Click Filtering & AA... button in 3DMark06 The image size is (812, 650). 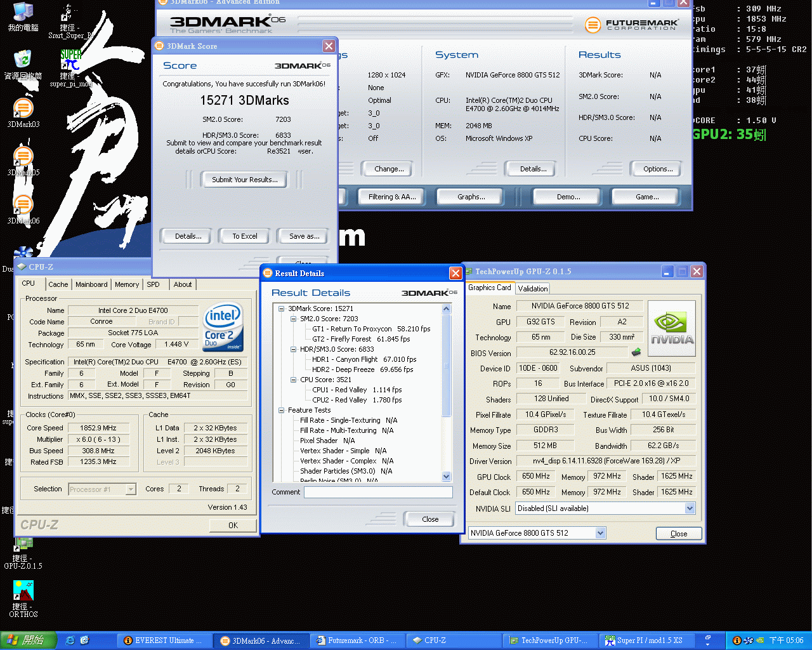(x=392, y=197)
